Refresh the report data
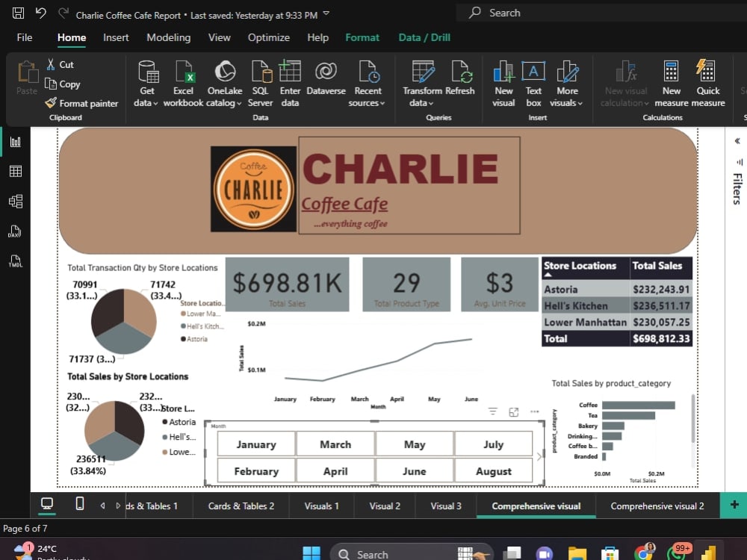 click(459, 78)
